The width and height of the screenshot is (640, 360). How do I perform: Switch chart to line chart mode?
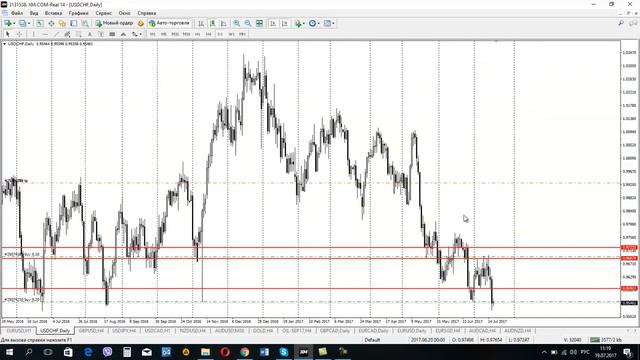[x=223, y=23]
